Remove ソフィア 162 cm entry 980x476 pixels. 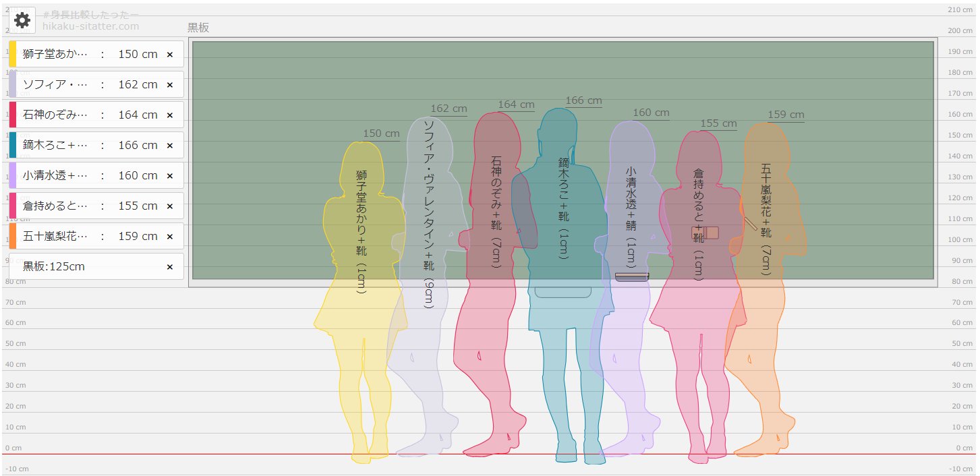[170, 85]
